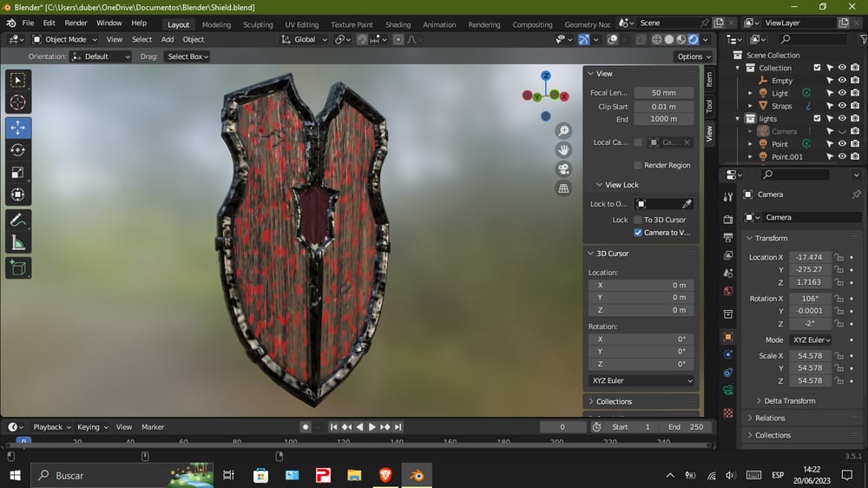This screenshot has width=868, height=488.
Task: Click the pan view hand icon
Action: (x=563, y=150)
